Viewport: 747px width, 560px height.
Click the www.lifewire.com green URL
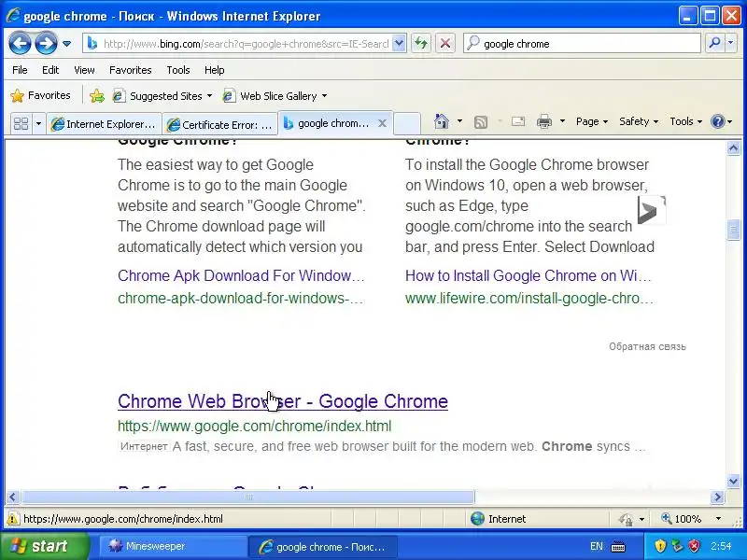pyautogui.click(x=529, y=299)
